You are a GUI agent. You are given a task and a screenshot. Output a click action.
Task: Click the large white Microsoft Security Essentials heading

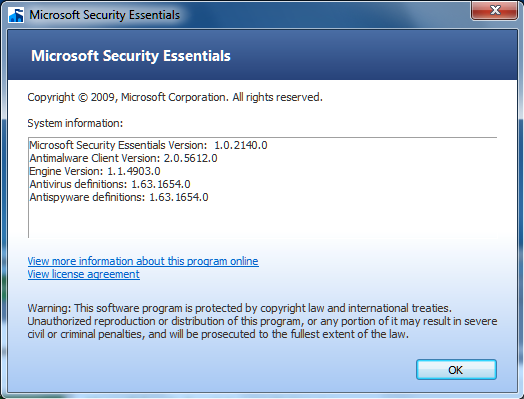pos(131,56)
